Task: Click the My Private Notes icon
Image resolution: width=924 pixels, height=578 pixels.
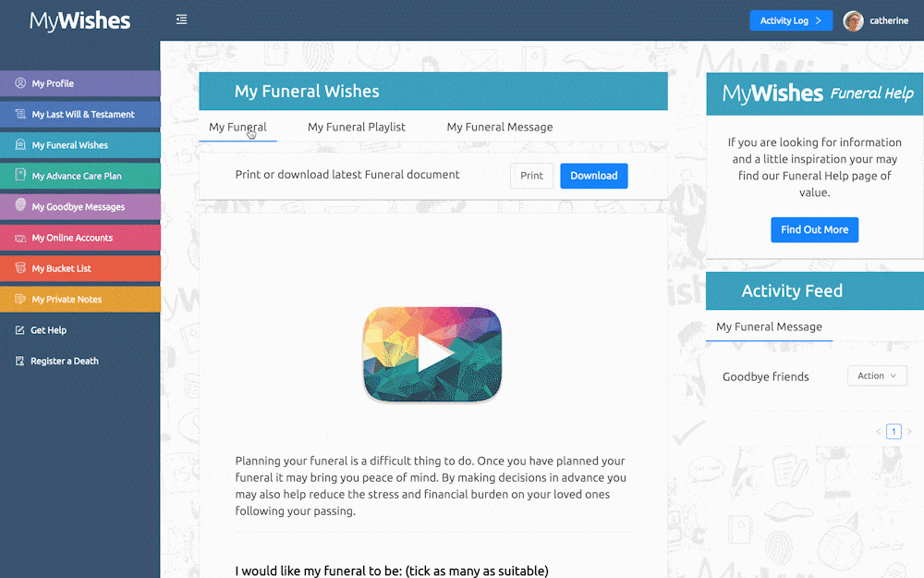Action: click(x=20, y=299)
